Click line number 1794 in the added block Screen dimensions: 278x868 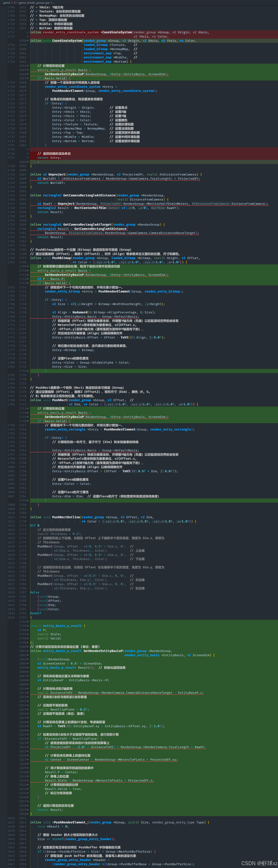(x=23, y=622)
